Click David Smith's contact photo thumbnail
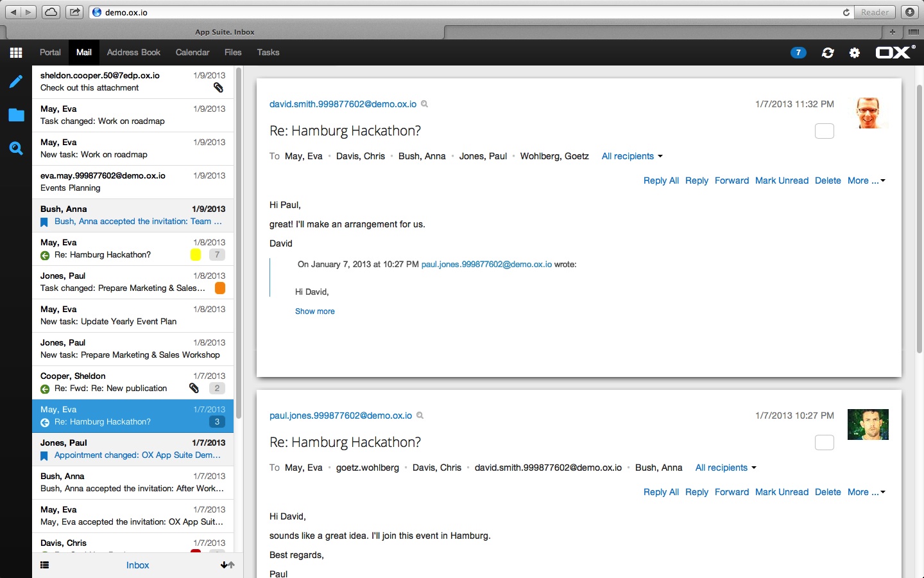This screenshot has height=578, width=924. (870, 113)
